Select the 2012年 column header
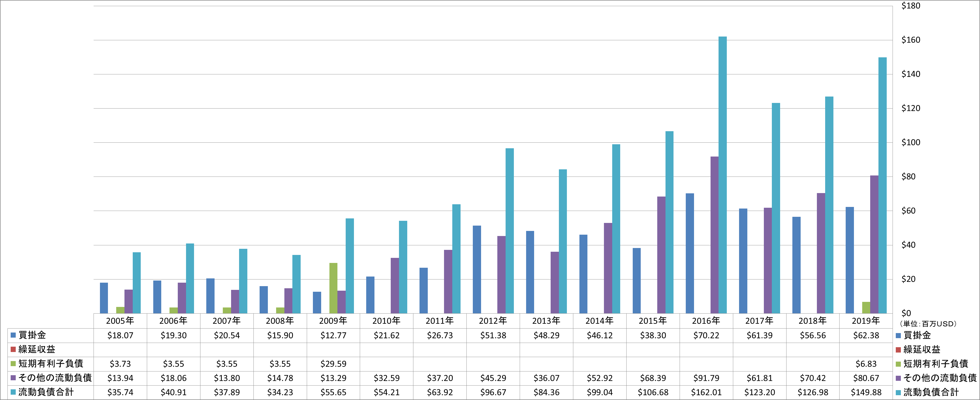980x400 pixels. click(x=493, y=321)
